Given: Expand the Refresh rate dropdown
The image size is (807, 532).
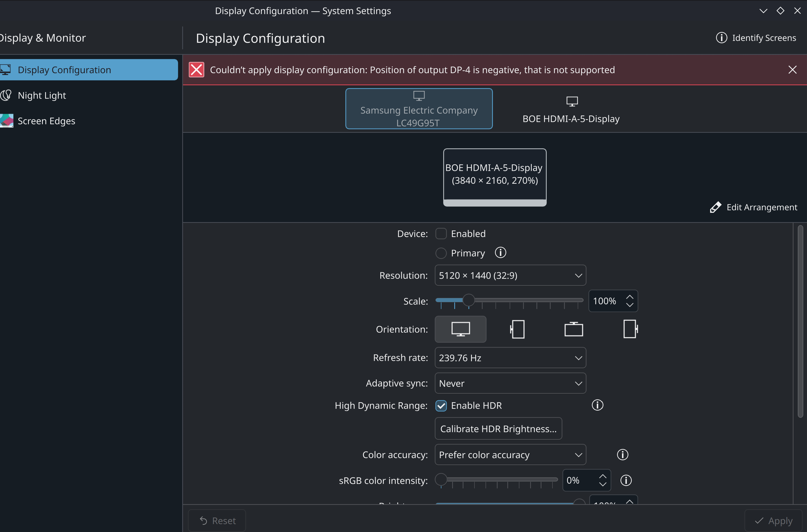Looking at the screenshot, I should (510, 358).
